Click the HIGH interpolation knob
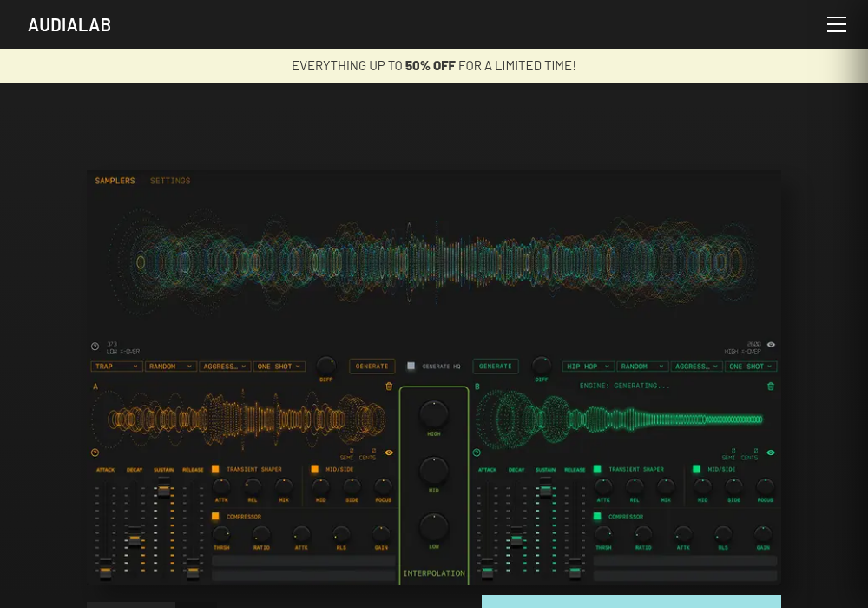Viewport: 868px width, 608px height. [x=433, y=413]
